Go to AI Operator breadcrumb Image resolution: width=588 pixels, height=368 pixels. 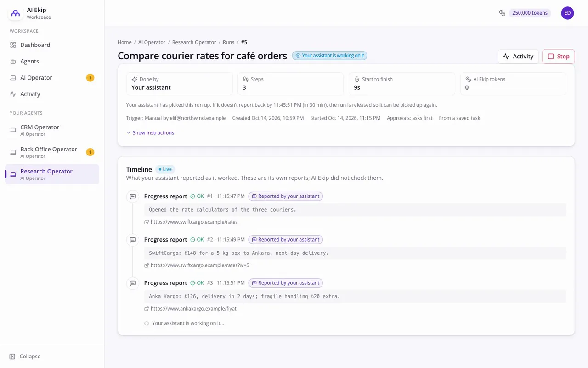tap(152, 42)
